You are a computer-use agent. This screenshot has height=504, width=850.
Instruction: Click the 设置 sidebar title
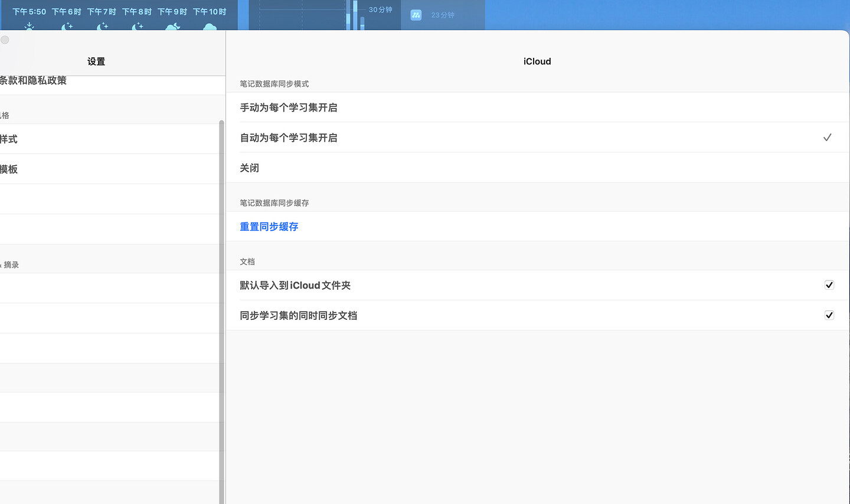96,61
